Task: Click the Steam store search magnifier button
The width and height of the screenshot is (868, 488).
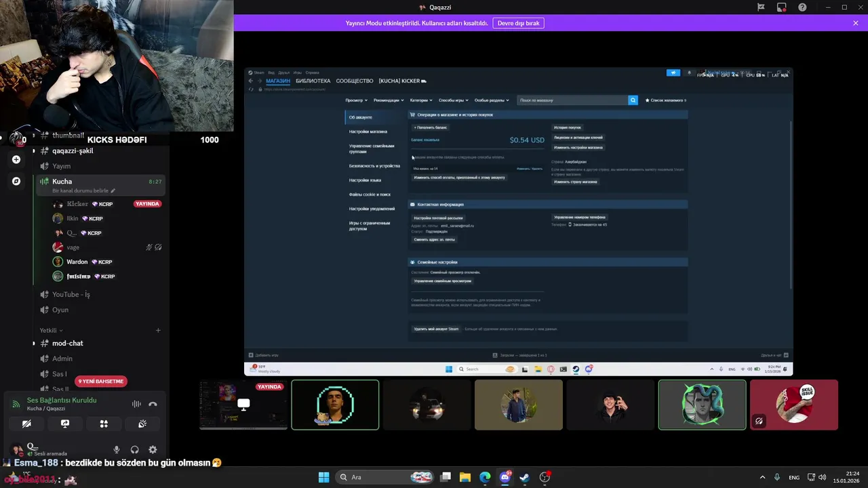Action: 633,100
